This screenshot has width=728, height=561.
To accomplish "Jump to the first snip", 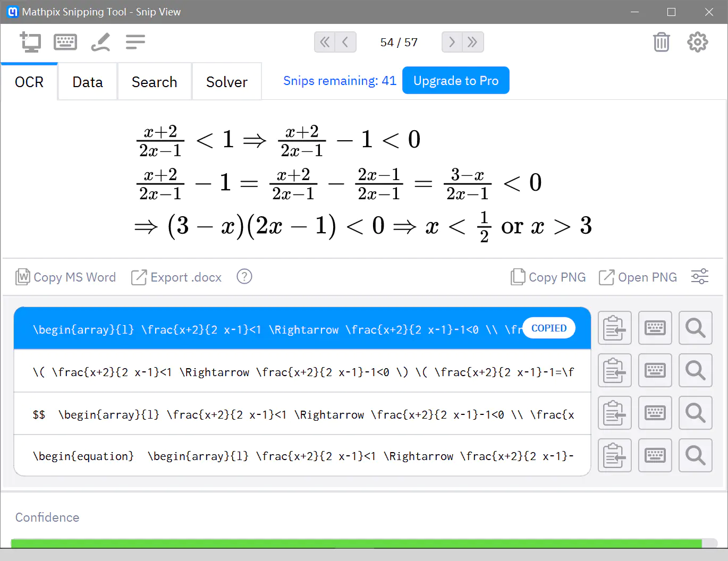I will pyautogui.click(x=325, y=42).
